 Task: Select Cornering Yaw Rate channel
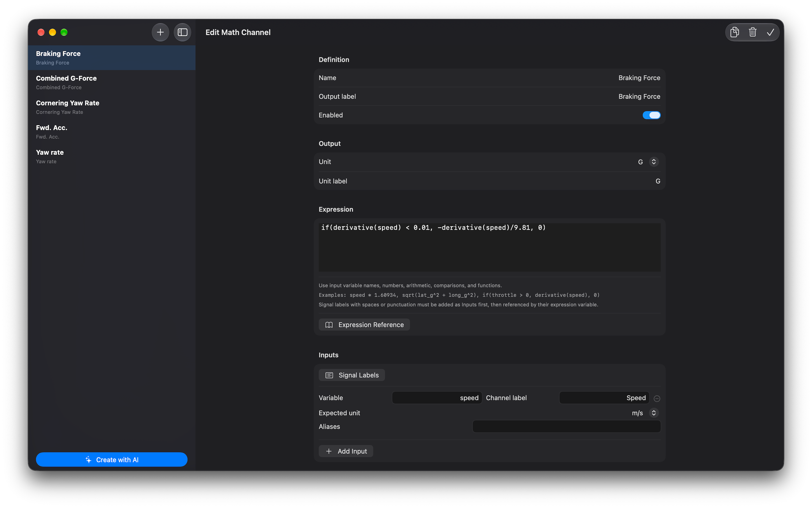(x=112, y=107)
